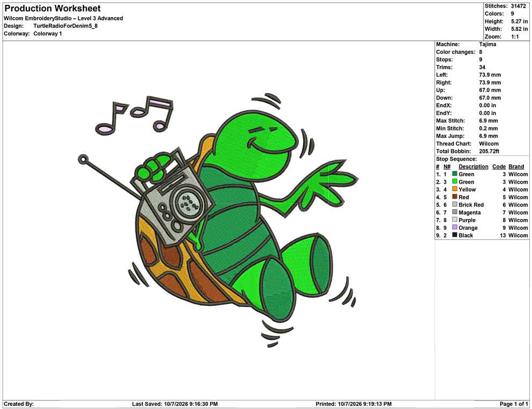Select the Colorway 1 value
Screen dimensions: 532x409
pos(47,34)
